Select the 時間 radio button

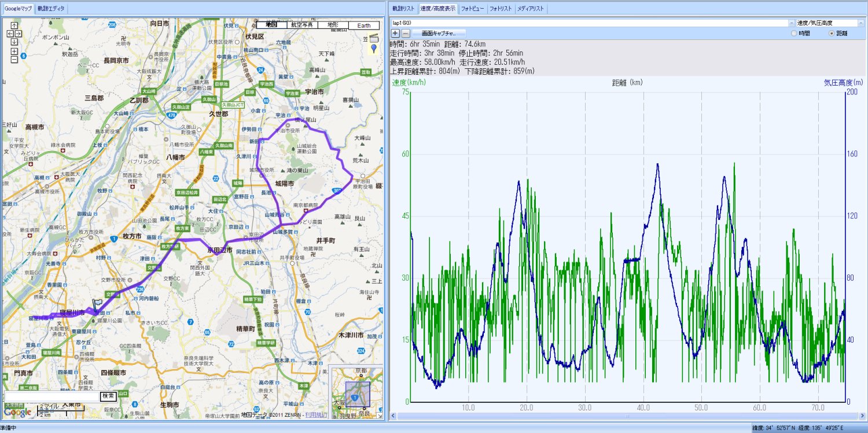[x=794, y=34]
